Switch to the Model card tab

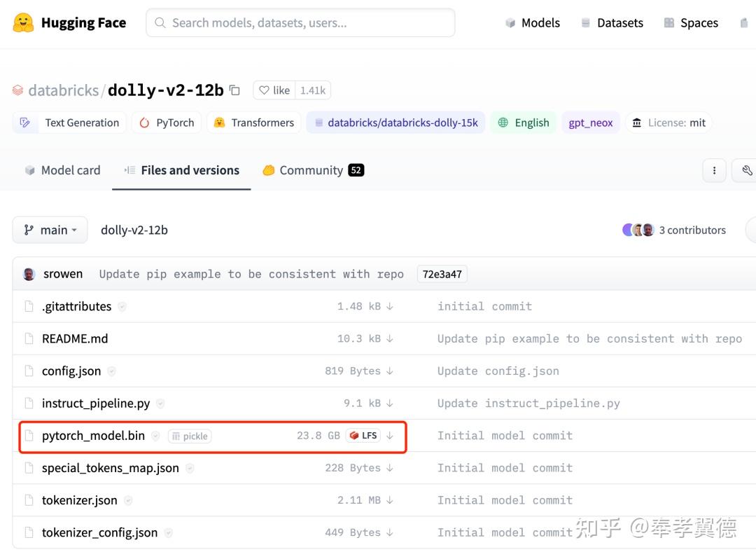tap(62, 170)
